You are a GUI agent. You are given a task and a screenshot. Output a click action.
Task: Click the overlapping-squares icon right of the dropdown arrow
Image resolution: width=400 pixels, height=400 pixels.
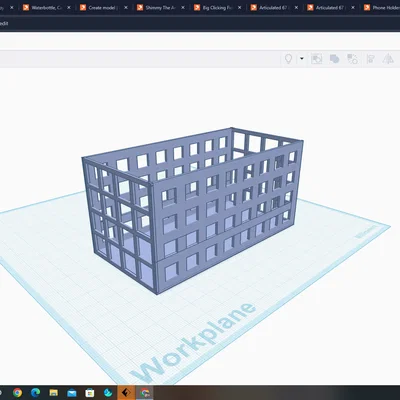click(316, 59)
